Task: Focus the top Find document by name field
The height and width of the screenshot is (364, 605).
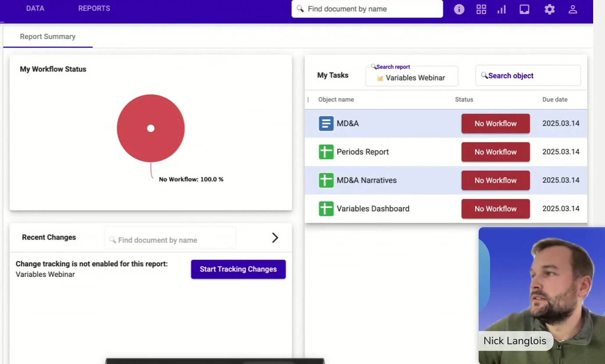Action: 367,9
